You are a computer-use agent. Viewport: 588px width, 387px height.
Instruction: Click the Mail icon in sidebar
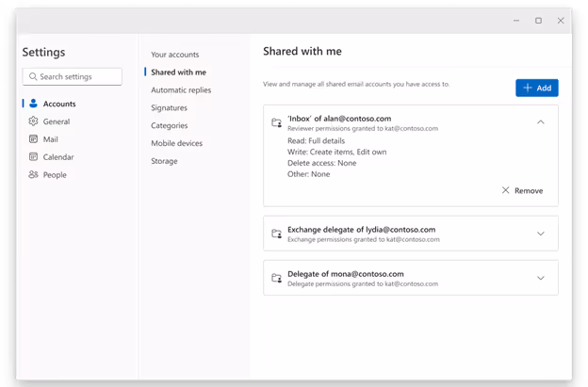pos(33,139)
